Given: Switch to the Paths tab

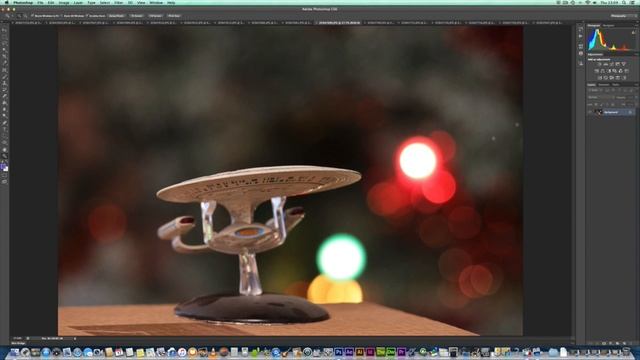Looking at the screenshot, I should pos(616,84).
